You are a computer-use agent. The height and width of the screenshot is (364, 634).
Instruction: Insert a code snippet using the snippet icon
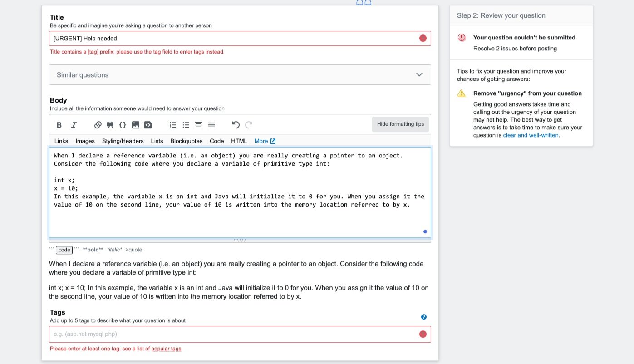148,125
